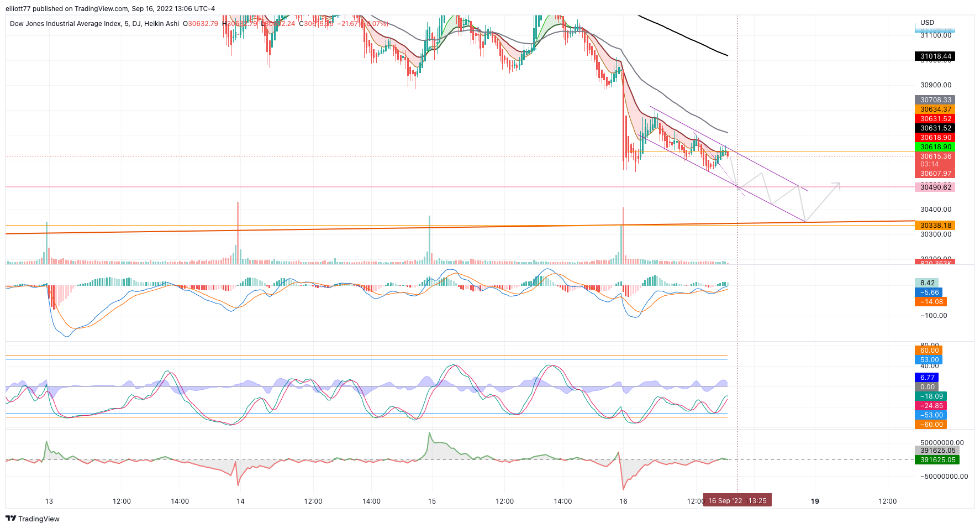Click the orange -60.00 oscillator level tag
Viewport: 980px width, 528px height.
coord(930,425)
